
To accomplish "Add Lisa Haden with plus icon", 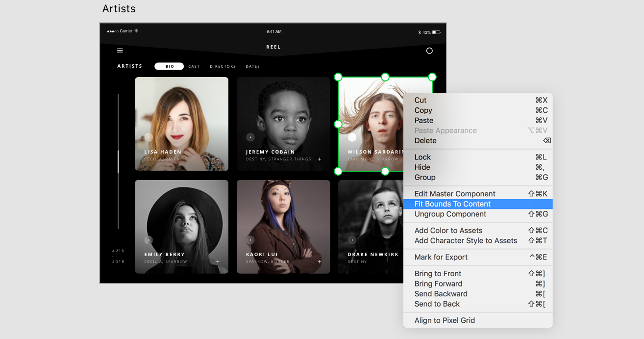I will (218, 159).
